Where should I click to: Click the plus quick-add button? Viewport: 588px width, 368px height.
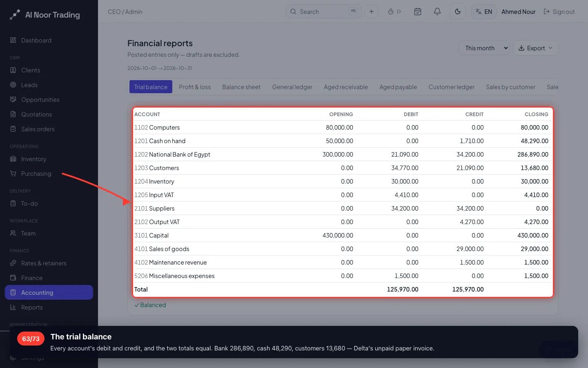point(372,11)
